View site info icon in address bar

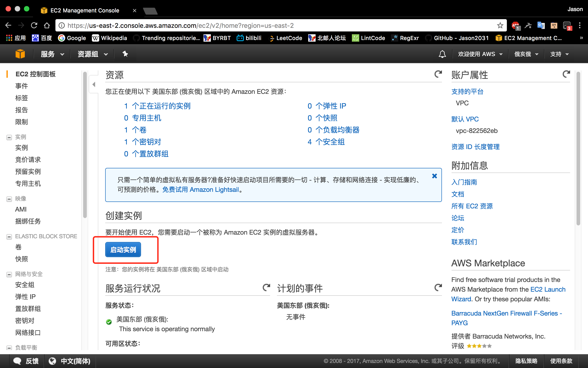coord(62,25)
